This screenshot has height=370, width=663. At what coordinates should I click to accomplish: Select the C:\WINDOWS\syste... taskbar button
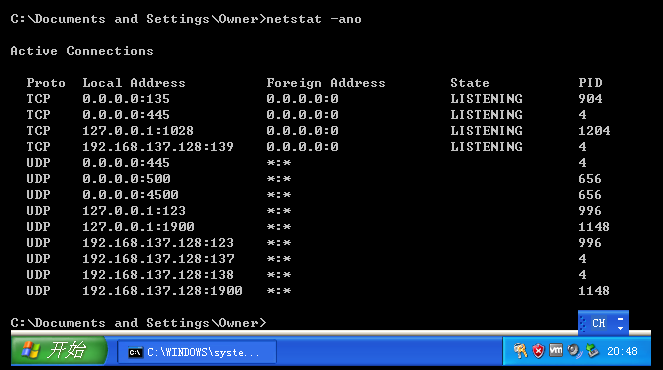click(197, 352)
